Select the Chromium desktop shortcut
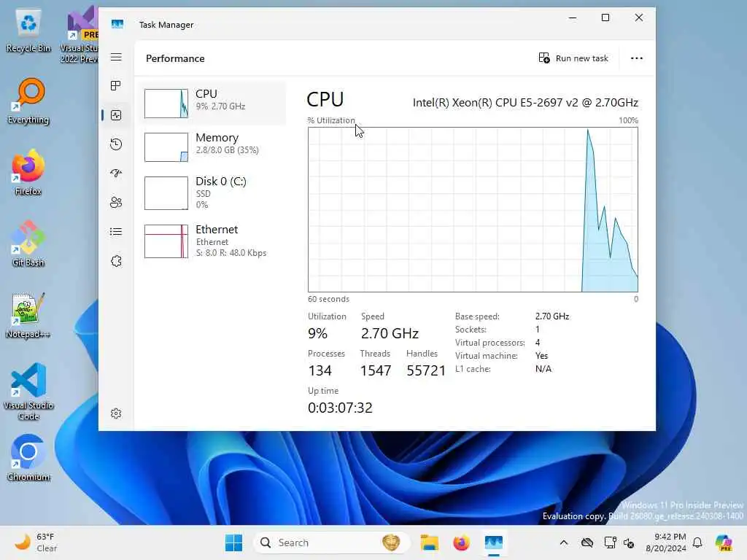This screenshot has width=747, height=560. coord(28,458)
